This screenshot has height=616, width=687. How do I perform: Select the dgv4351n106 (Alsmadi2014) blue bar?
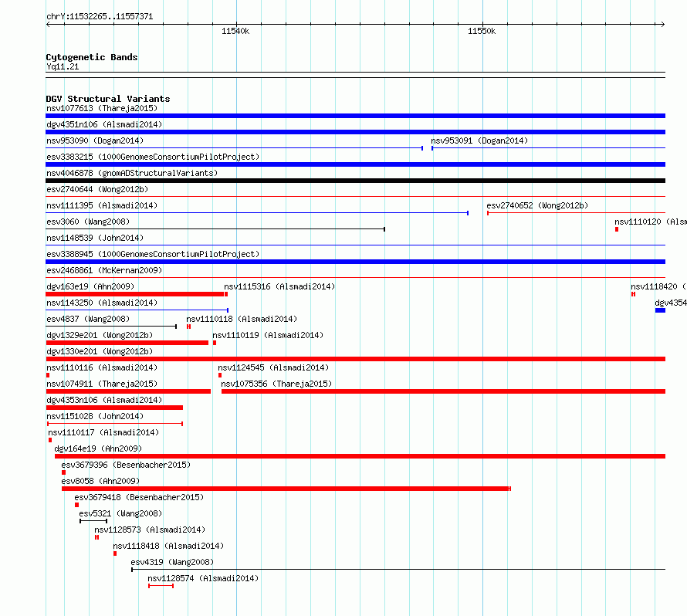pyautogui.click(x=355, y=132)
